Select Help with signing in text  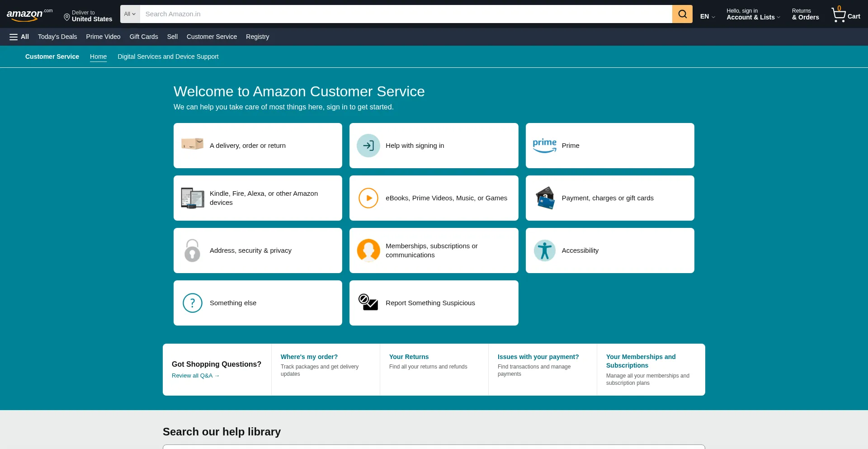(415, 146)
